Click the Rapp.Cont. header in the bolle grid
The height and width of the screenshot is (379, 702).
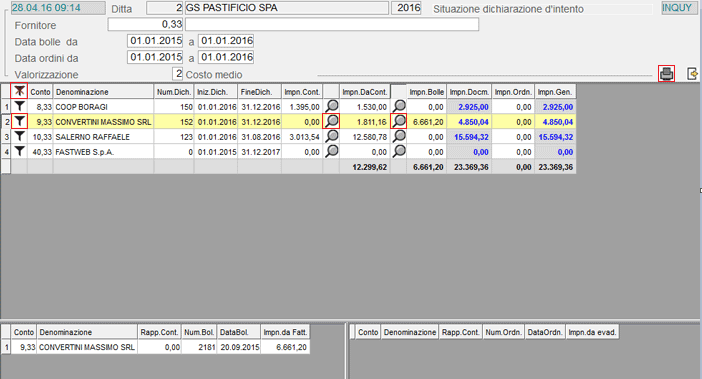click(x=159, y=332)
